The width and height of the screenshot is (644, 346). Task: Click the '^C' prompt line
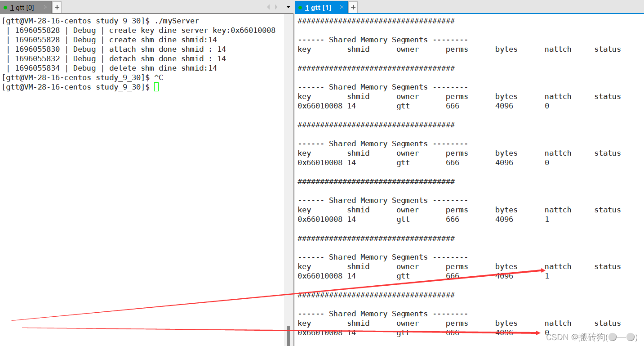tap(82, 77)
